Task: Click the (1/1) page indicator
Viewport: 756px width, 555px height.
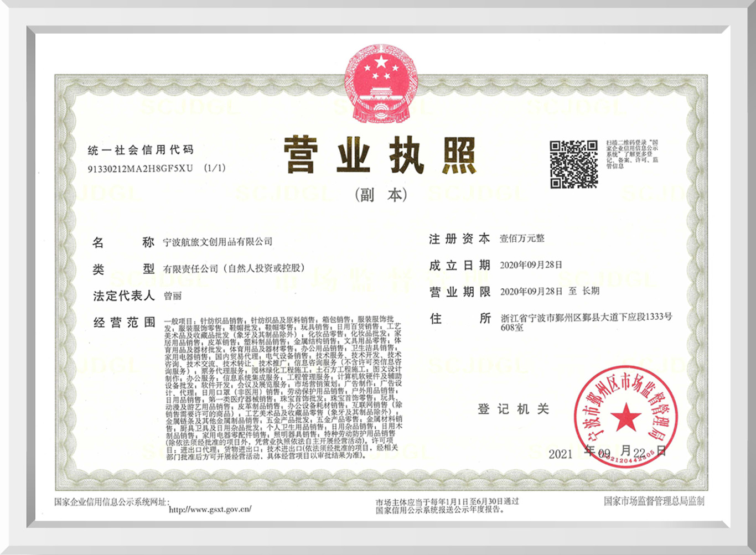Action: (x=215, y=168)
